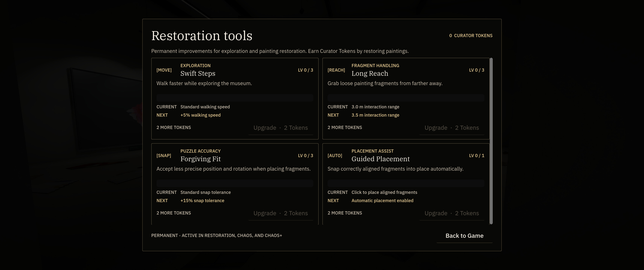The height and width of the screenshot is (270, 644).
Task: Click Click to place aligned fragments text
Action: coord(384,192)
